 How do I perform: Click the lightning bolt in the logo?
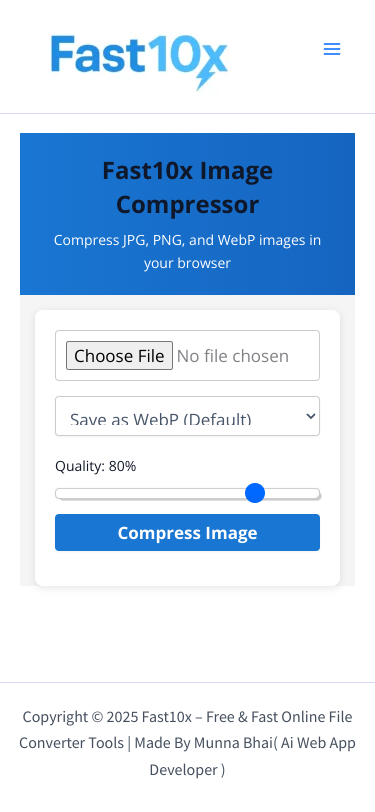pyautogui.click(x=206, y=79)
